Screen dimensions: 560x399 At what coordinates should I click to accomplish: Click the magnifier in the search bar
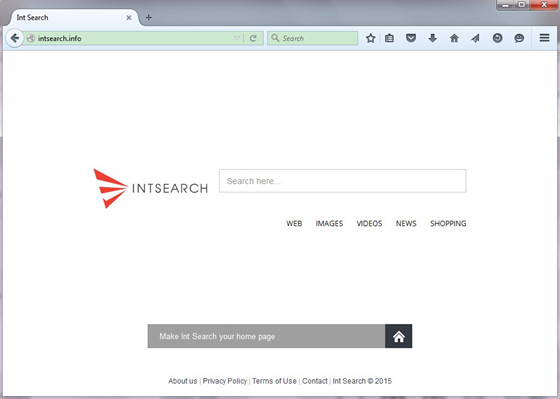pos(275,38)
